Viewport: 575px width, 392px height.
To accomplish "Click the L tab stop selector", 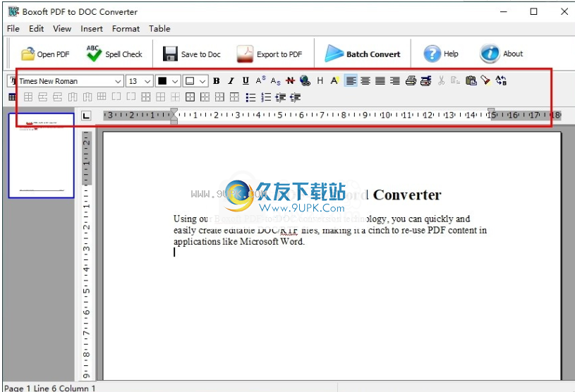I will point(86,116).
